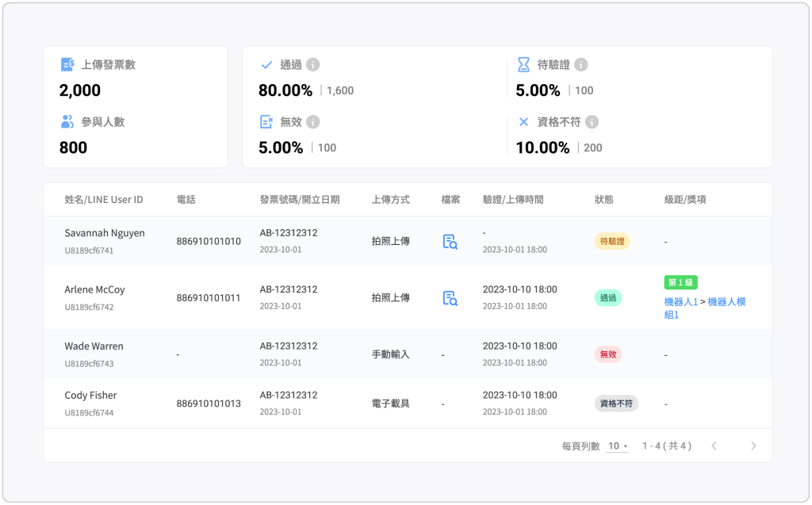Click the green 通過 status badge

coord(608,298)
